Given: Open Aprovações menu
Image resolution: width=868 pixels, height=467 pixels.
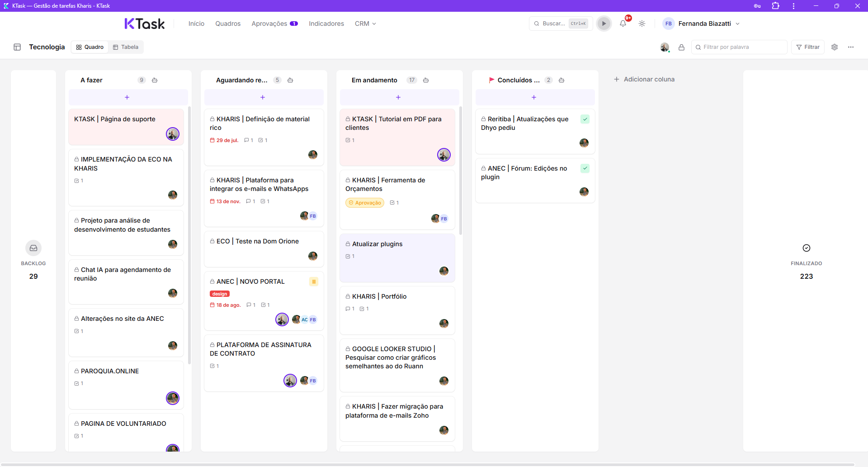Looking at the screenshot, I should click(274, 24).
